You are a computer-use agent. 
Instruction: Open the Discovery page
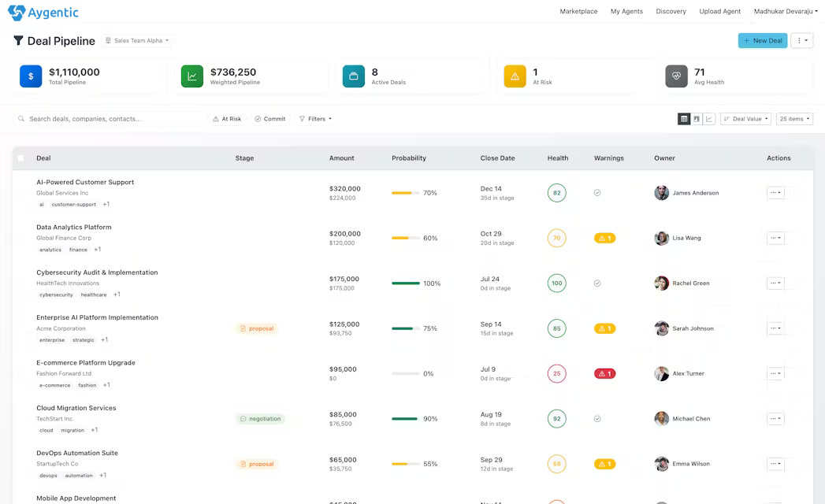click(x=671, y=11)
